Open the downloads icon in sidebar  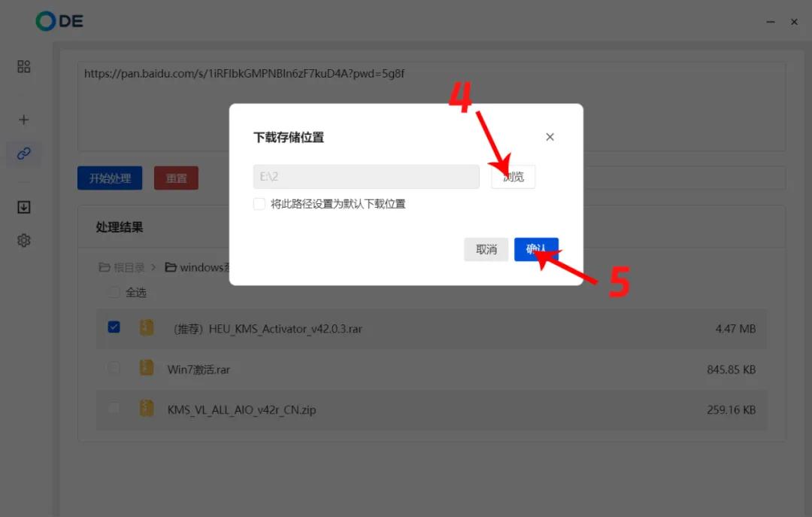[24, 207]
